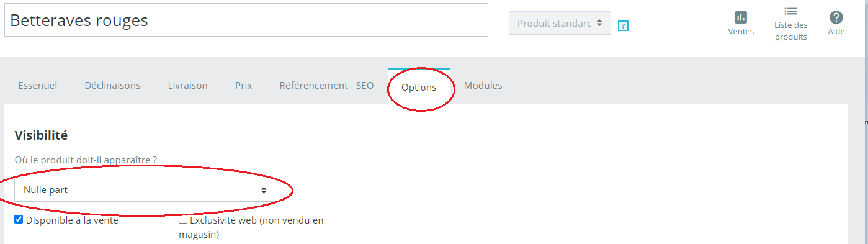Screen dimensions: 868x244
Task: Open the Référencement - SEO tab
Action: tap(327, 86)
